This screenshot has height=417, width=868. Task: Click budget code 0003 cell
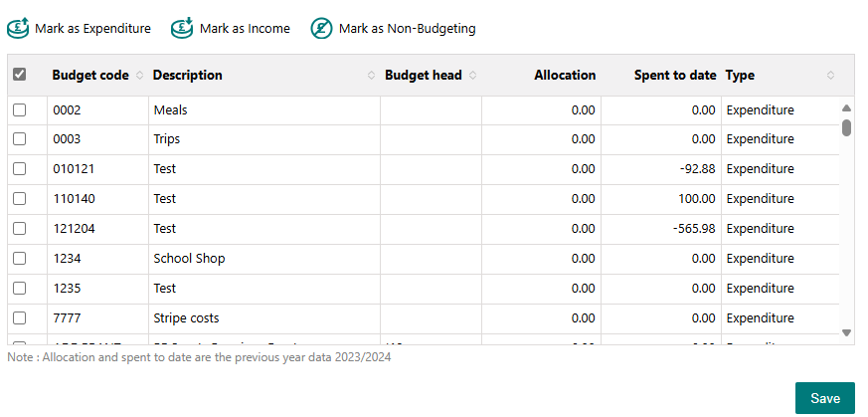point(98,139)
